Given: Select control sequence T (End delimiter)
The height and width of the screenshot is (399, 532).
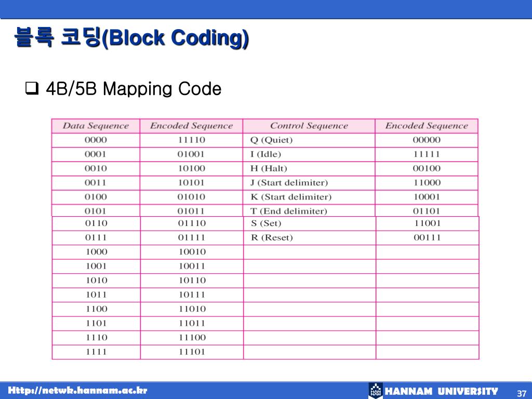Looking at the screenshot, I should pos(289,211).
